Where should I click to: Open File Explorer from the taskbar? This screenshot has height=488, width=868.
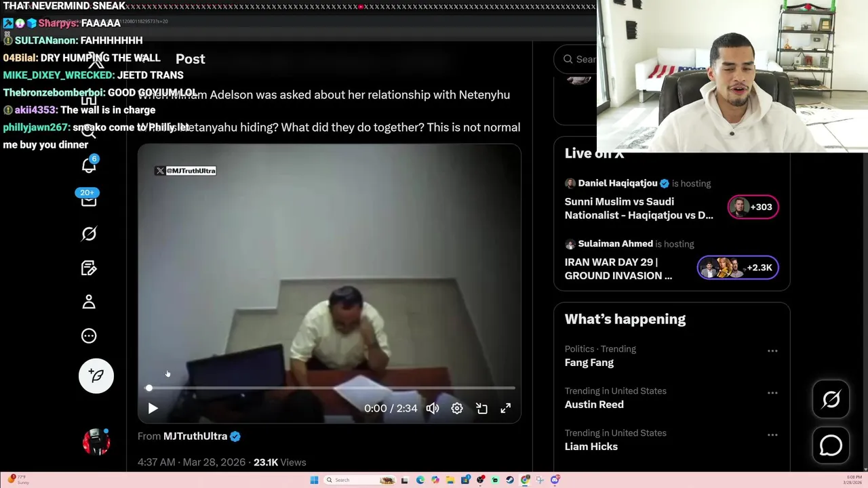[450, 480]
